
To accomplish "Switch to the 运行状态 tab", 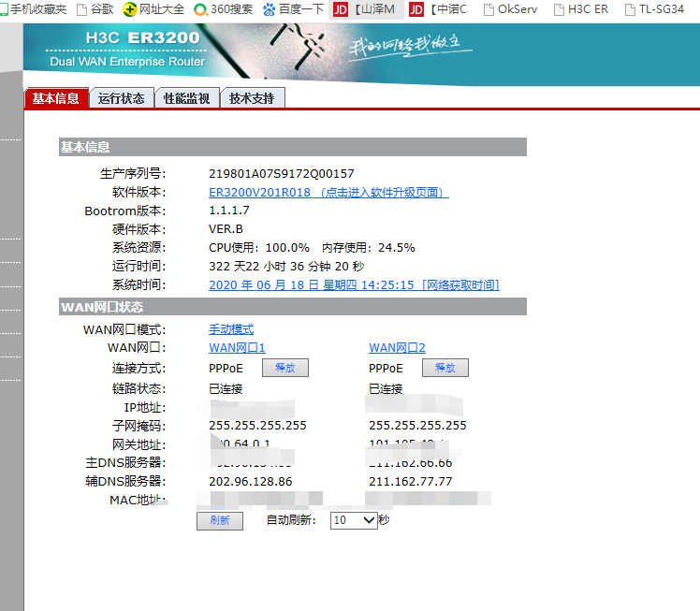I will click(122, 97).
